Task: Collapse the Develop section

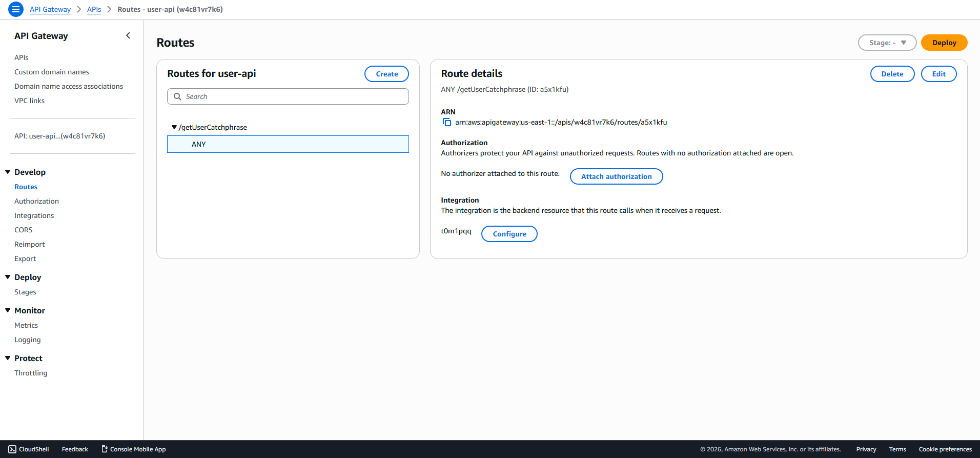Action: 8,172
